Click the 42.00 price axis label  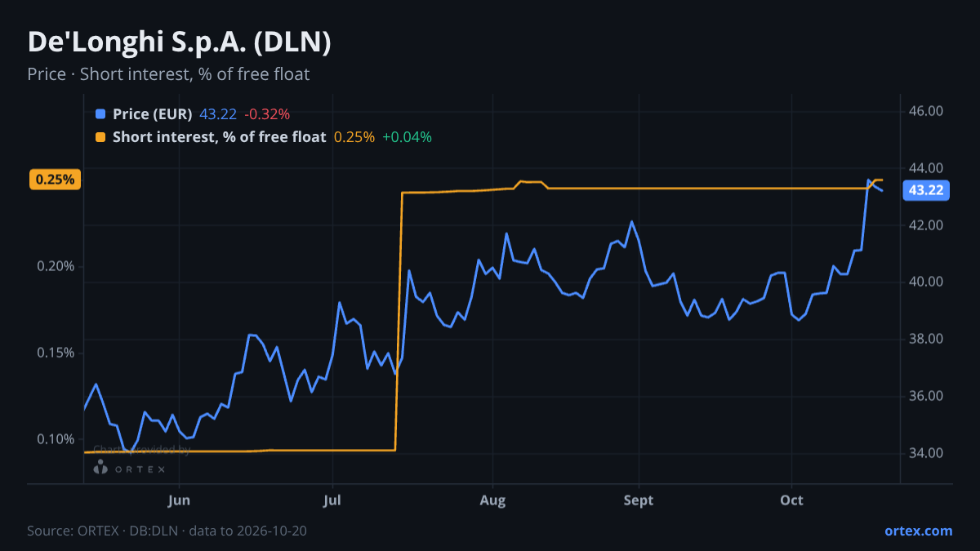(926, 225)
